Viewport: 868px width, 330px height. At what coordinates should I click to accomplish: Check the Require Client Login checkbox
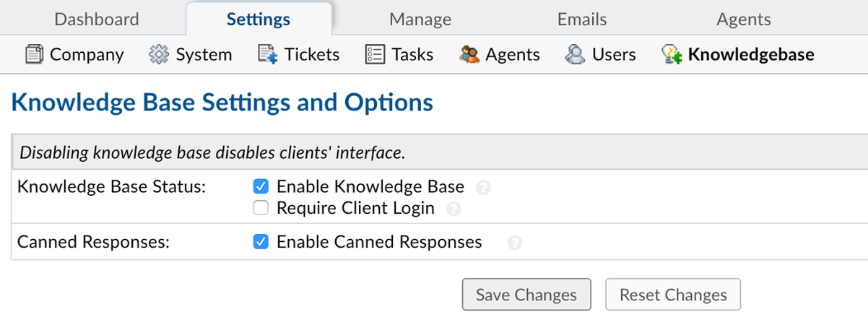[x=261, y=209]
